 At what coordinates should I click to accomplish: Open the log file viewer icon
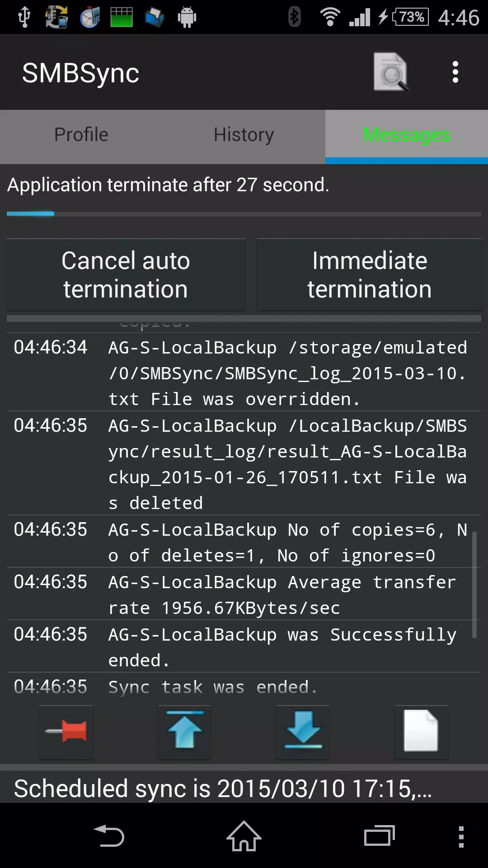click(391, 72)
